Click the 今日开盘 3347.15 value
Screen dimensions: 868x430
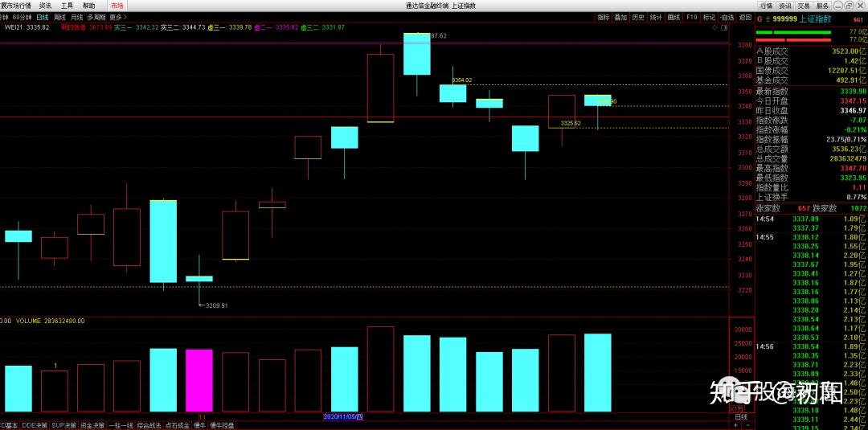click(x=853, y=100)
